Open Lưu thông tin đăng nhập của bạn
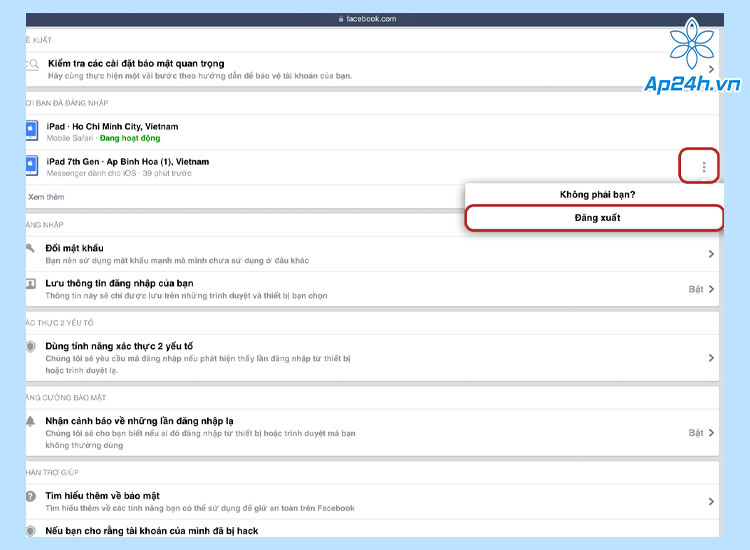 coord(372,289)
